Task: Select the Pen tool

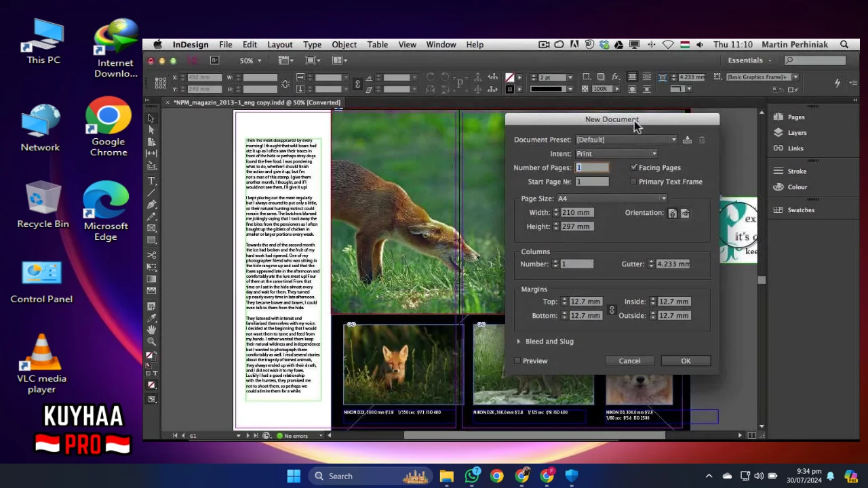Action: point(151,204)
